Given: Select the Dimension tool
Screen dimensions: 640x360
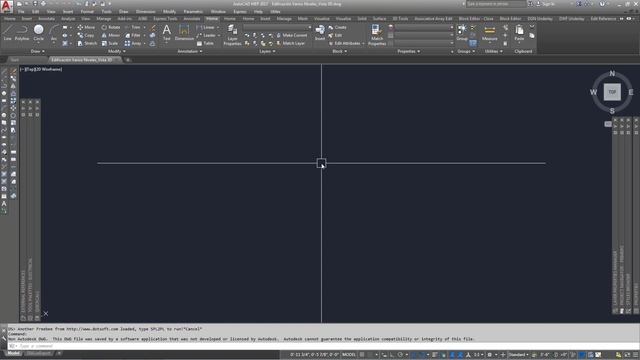Looking at the screenshot, I should coord(184,32).
